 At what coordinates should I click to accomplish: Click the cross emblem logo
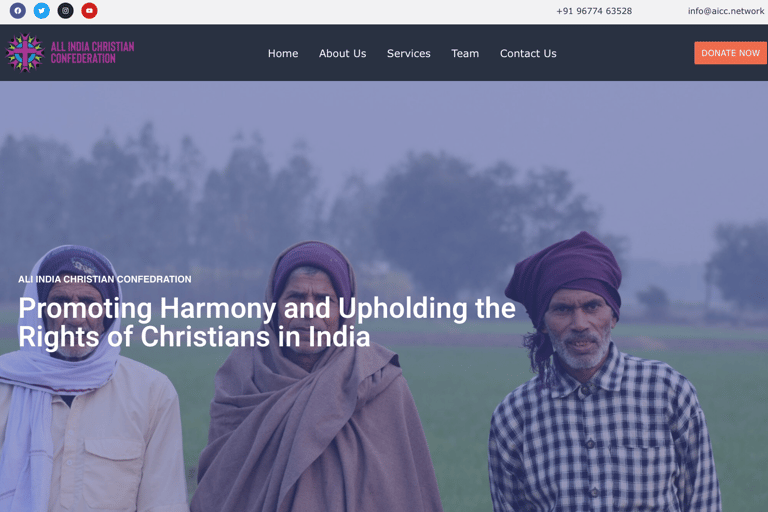coord(24,52)
